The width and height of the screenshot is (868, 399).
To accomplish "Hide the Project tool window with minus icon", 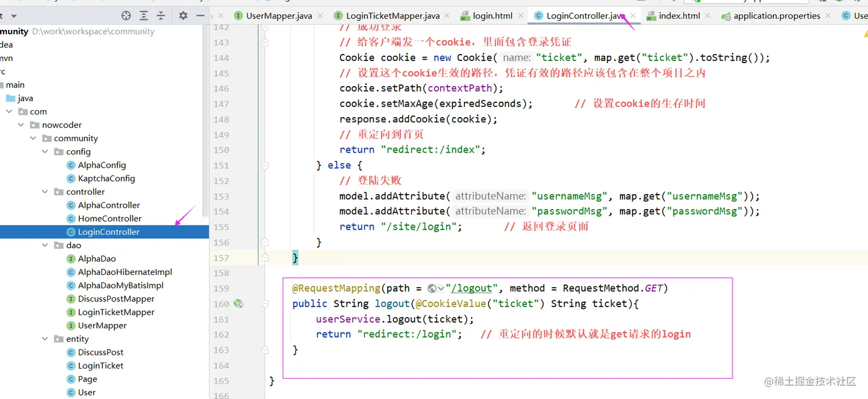I will (x=200, y=16).
